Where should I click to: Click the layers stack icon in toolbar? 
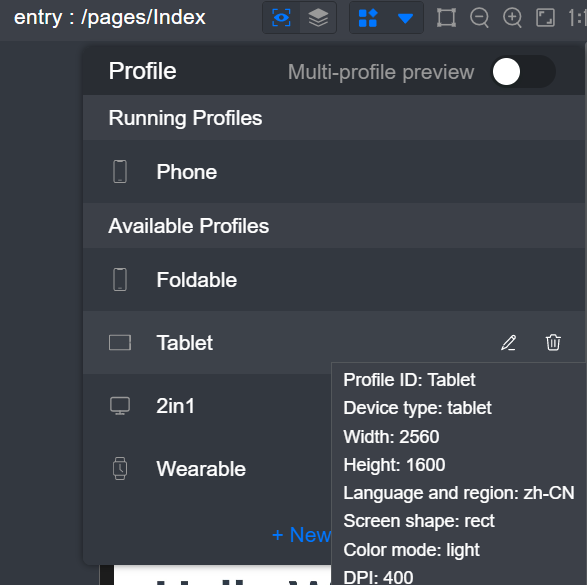[x=318, y=18]
